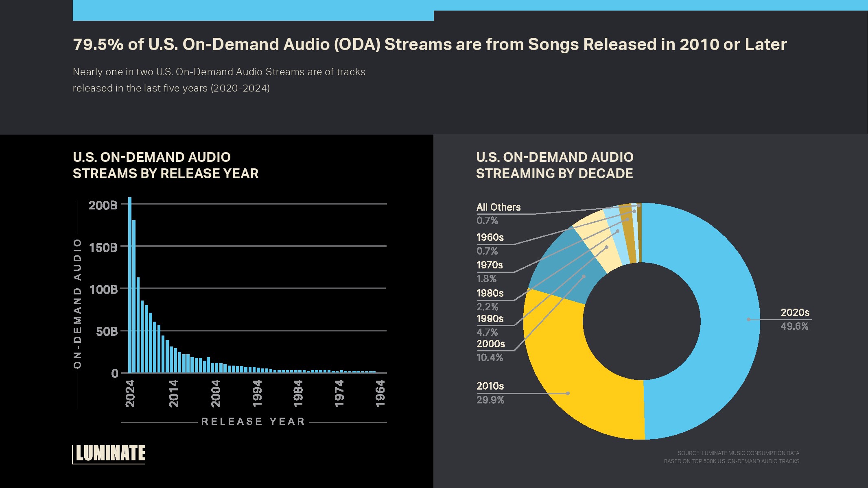Click the tallest 2024 bar
The width and height of the screenshot is (868, 488).
(130, 285)
